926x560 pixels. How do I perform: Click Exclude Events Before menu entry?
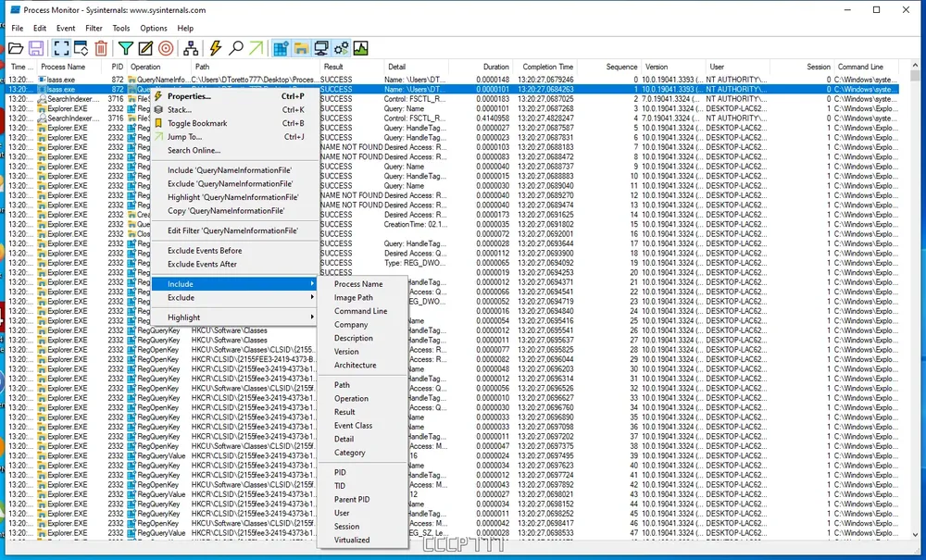click(205, 251)
